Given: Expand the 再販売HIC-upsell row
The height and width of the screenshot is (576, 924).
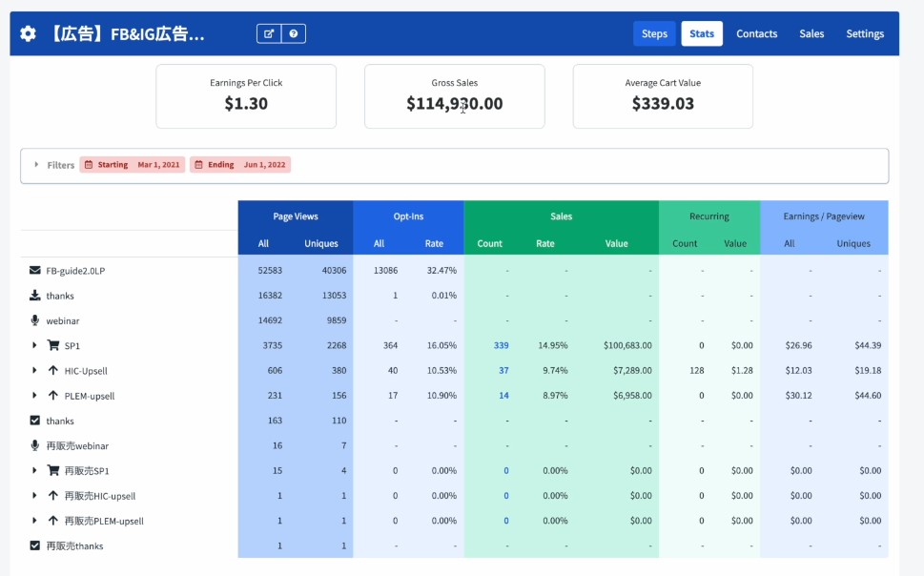Looking at the screenshot, I should [x=34, y=495].
